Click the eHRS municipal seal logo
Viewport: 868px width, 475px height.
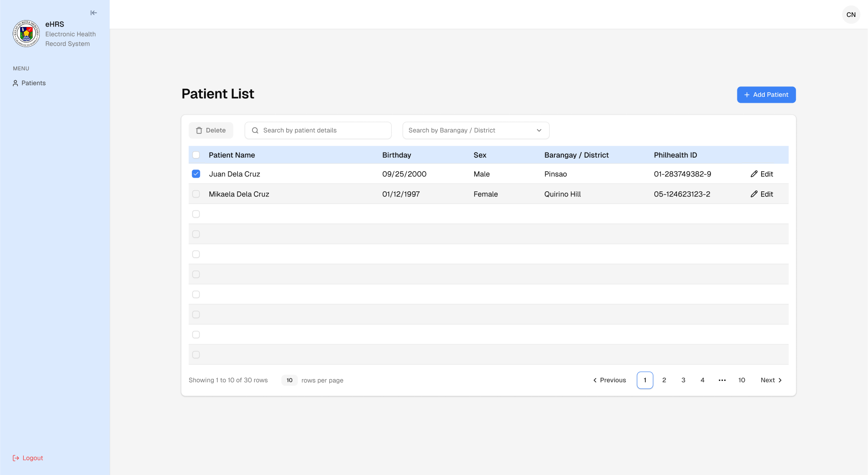[26, 33]
